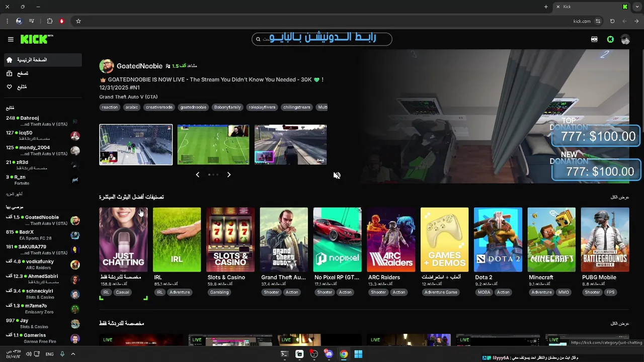The image size is (644, 362).
Task: Open the Grand Theft Auto category cover
Action: pos(284,239)
